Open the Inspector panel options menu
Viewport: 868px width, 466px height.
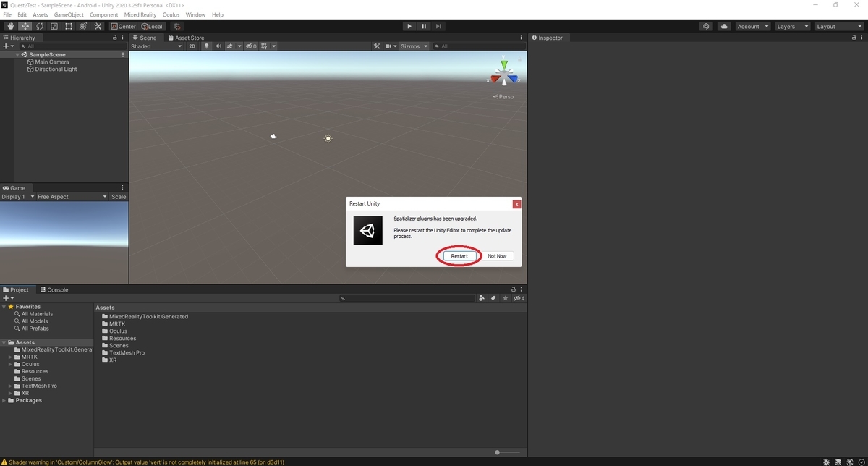pos(861,38)
